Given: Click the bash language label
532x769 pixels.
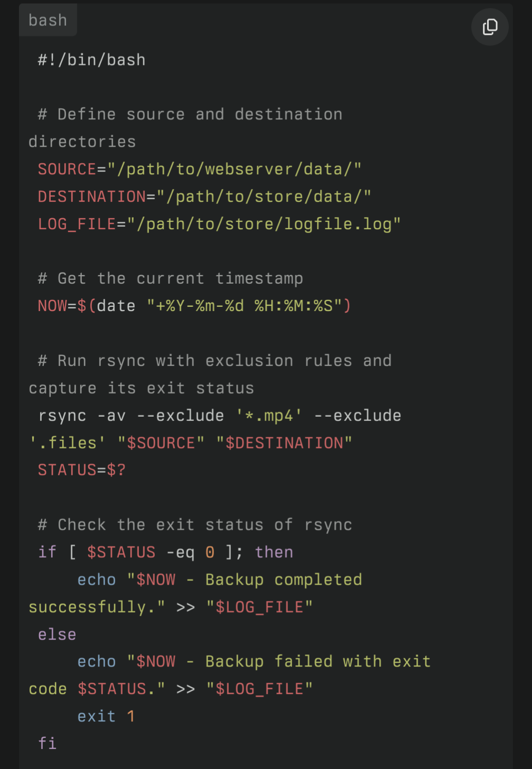Looking at the screenshot, I should point(48,20).
